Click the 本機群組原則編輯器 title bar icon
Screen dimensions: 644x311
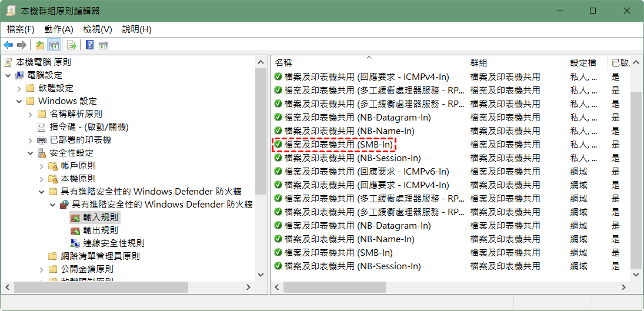11,11
